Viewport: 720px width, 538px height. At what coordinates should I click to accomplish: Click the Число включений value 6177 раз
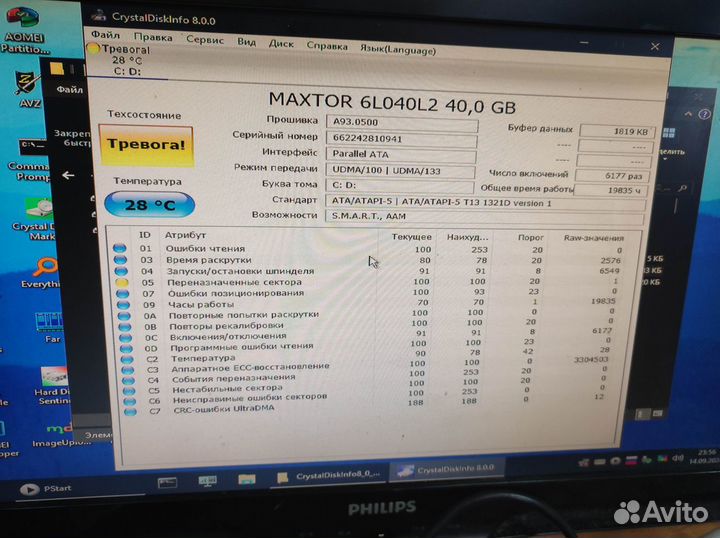[x=613, y=175]
